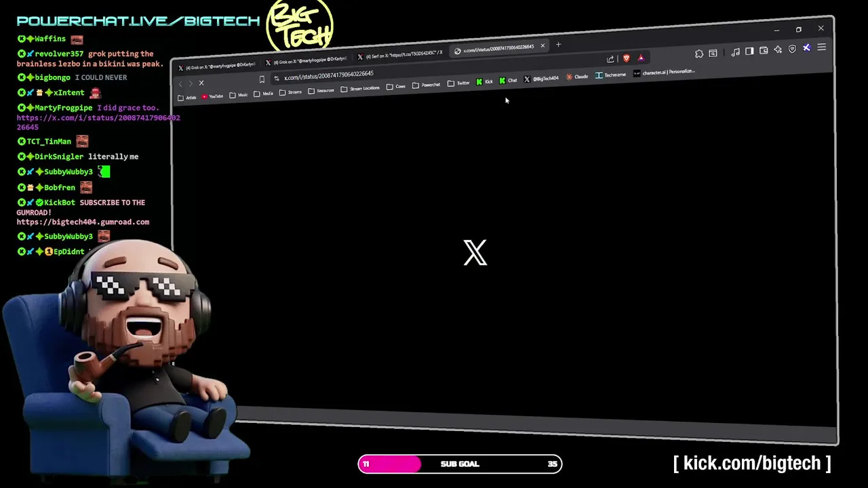Open the Stream Locations bookmark folder
The image size is (868, 488).
point(360,88)
